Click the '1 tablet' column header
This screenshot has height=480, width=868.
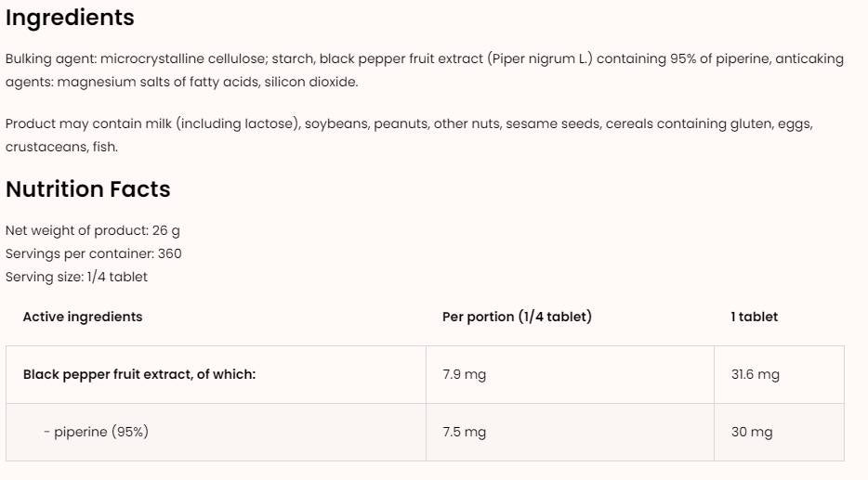point(754,317)
